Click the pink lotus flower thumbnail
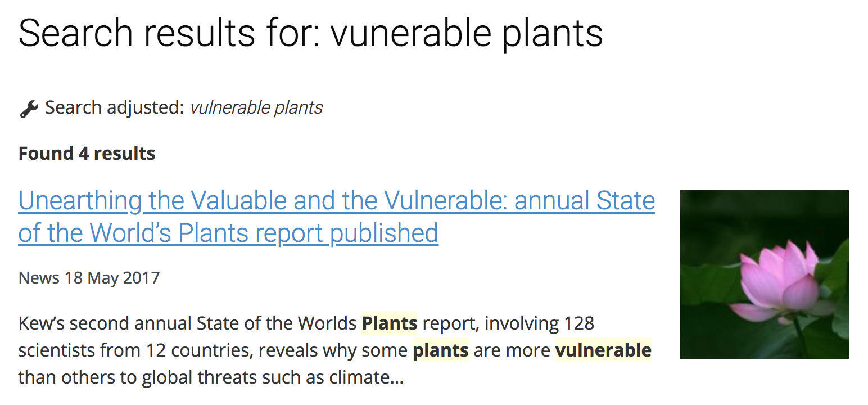This screenshot has height=405, width=868. coord(764,274)
